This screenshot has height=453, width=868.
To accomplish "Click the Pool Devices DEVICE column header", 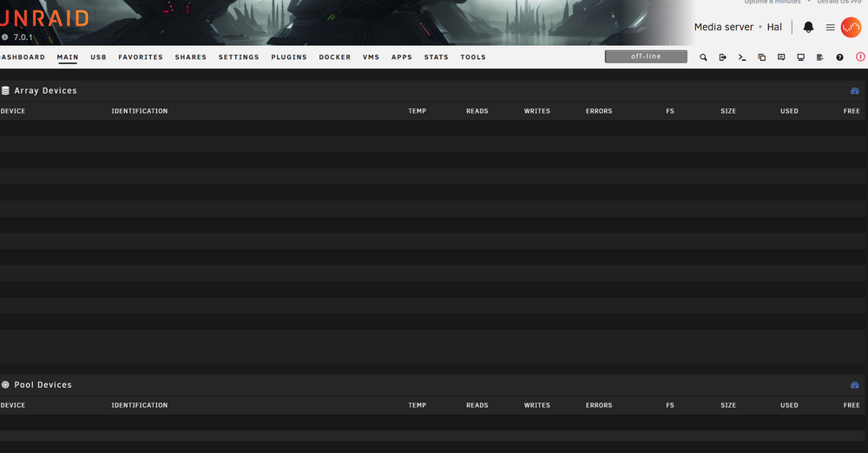I will click(x=13, y=405).
